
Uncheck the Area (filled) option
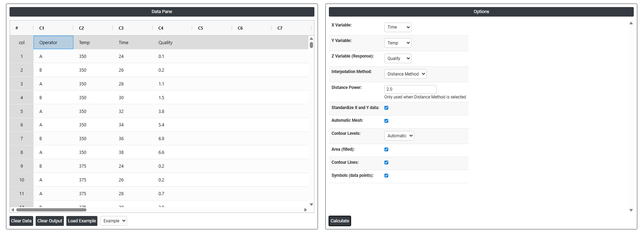(386, 150)
